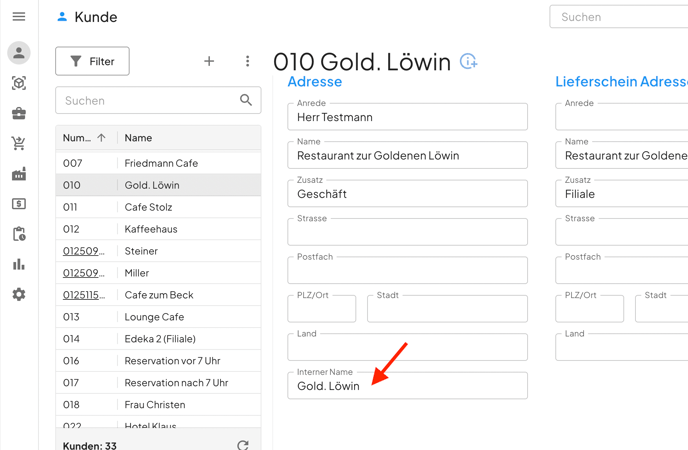This screenshot has height=450, width=688.
Task: Open the customer (person) sidebar section
Action: coord(18,53)
